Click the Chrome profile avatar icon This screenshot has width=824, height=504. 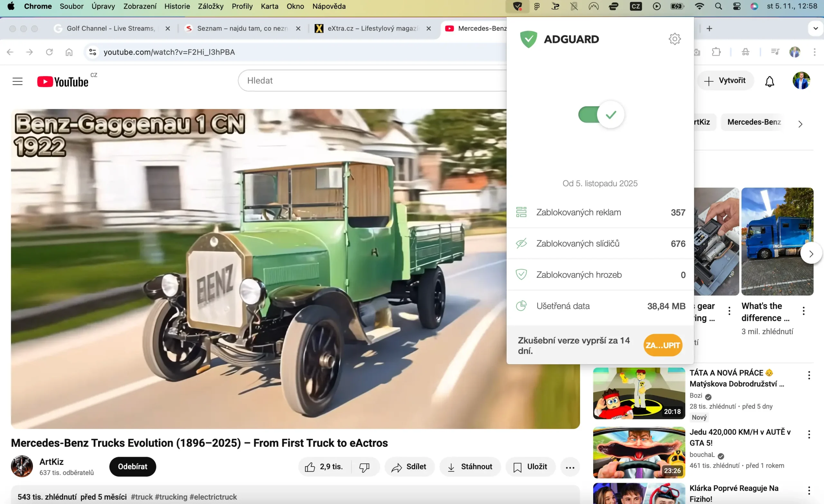click(x=795, y=52)
